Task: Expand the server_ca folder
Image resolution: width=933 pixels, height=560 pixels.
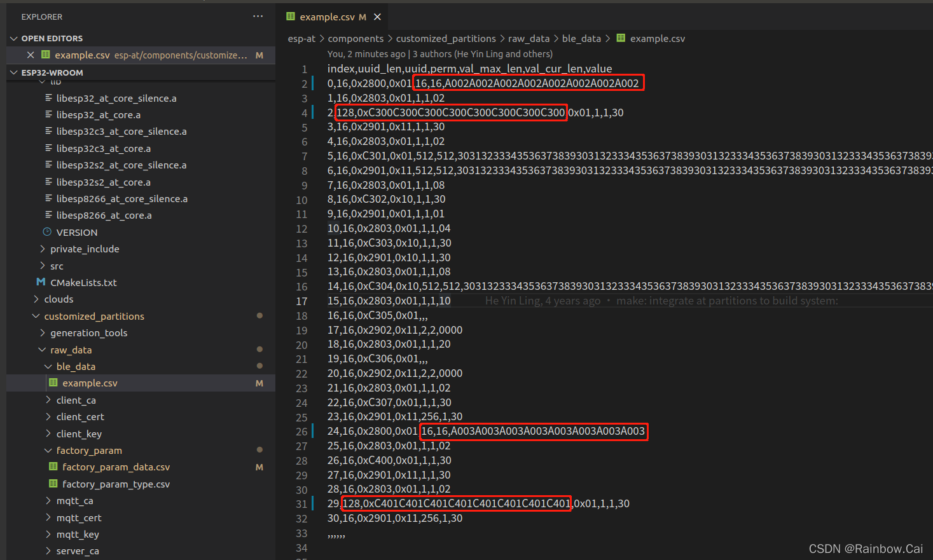Action: (x=48, y=550)
